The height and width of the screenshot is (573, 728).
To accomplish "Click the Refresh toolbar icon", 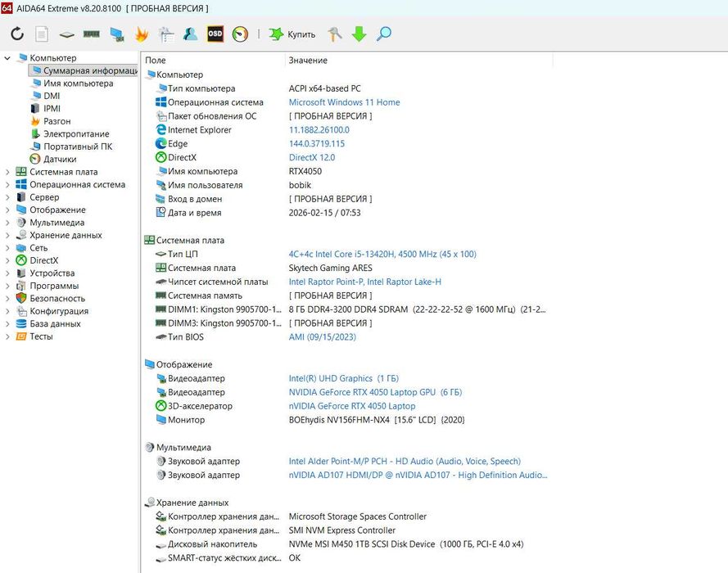I will pyautogui.click(x=17, y=34).
